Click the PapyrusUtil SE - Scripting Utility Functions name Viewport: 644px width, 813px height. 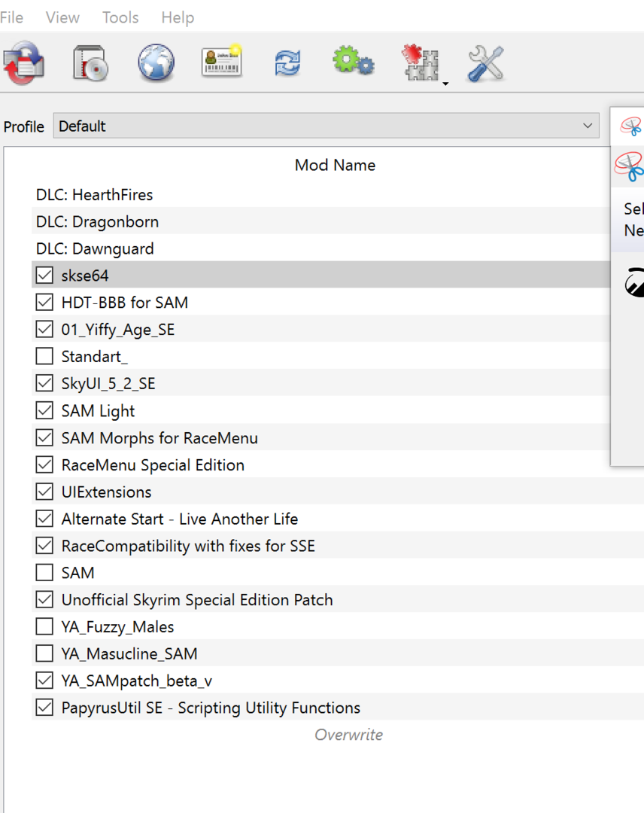coord(211,708)
